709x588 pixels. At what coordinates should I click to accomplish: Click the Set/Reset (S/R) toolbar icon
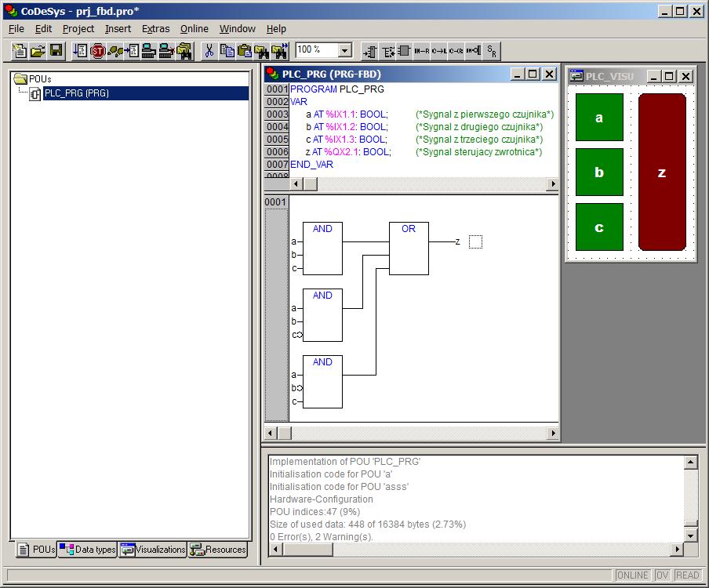(x=492, y=52)
